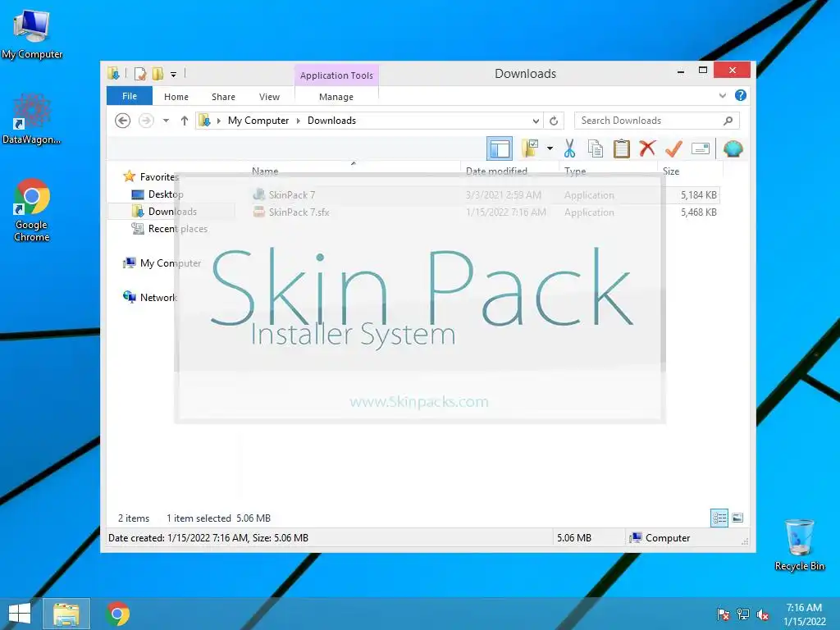Click the network tray icon
The width and height of the screenshot is (840, 630).
(x=743, y=614)
